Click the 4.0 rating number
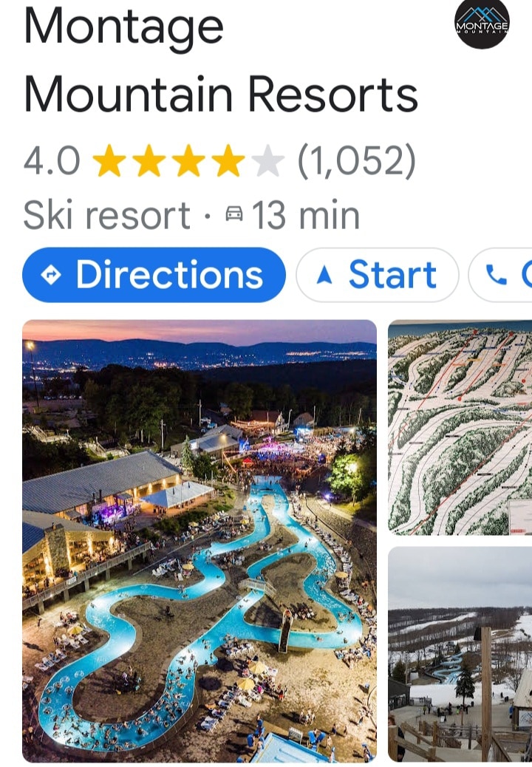 click(52, 160)
